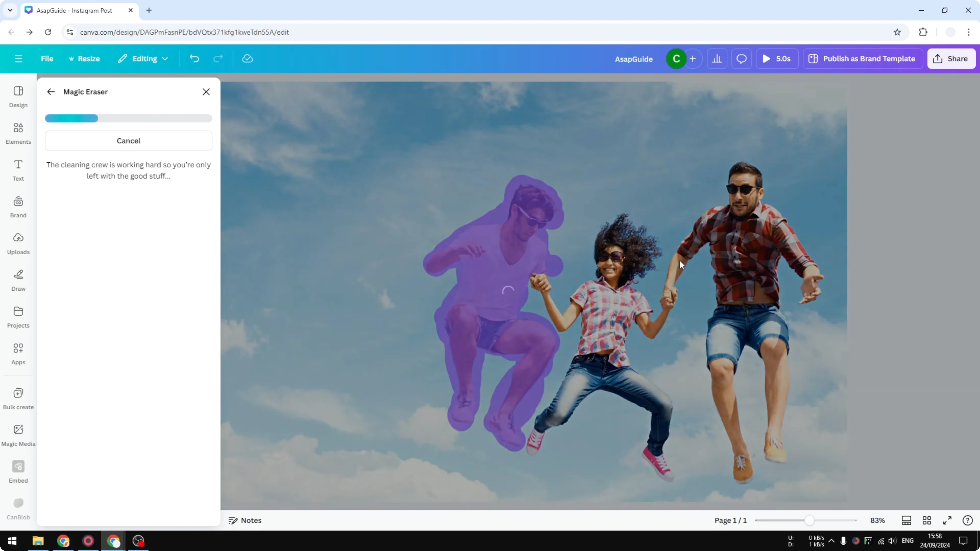The width and height of the screenshot is (980, 551).
Task: Expand the Editing mode dropdown
Action: click(143, 59)
